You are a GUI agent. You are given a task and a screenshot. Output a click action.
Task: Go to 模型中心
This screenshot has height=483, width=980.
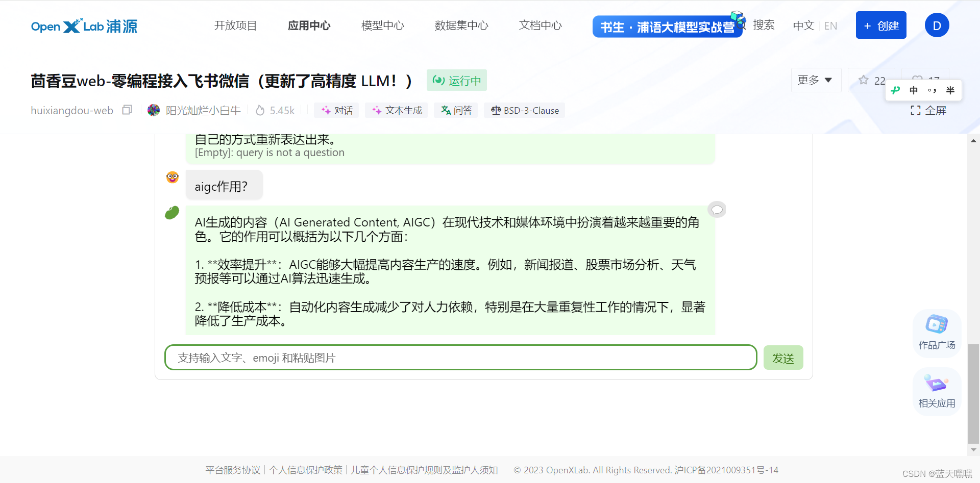pyautogui.click(x=382, y=26)
